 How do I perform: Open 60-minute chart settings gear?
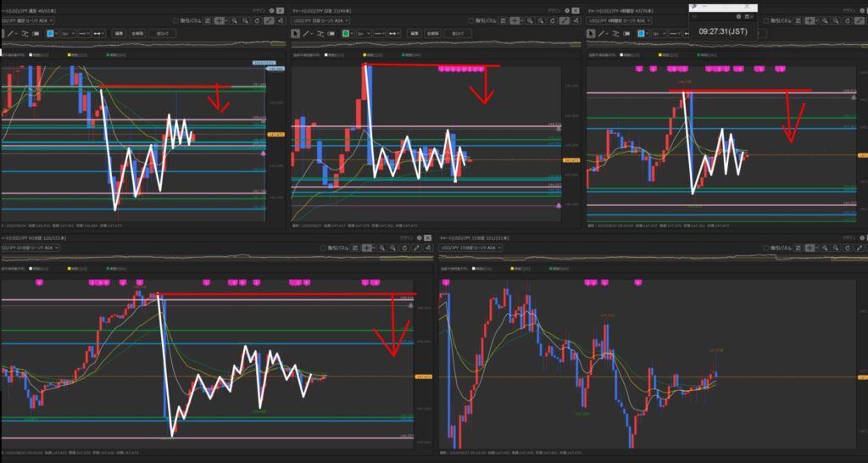(x=419, y=237)
